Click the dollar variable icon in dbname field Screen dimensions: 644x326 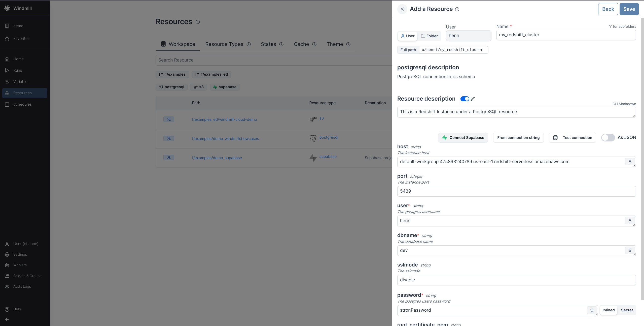630,250
